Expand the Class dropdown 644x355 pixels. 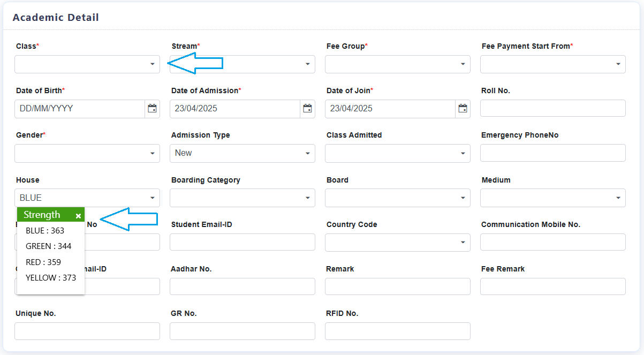point(87,64)
